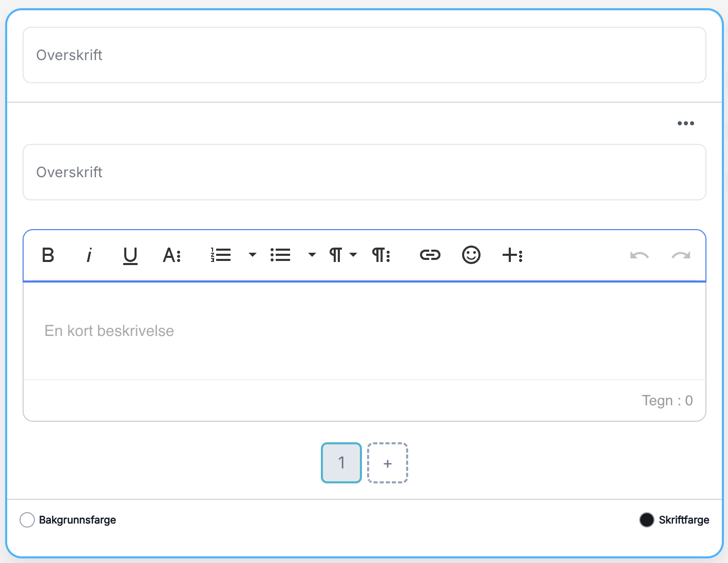This screenshot has height=563, width=728.
Task: Open the font size options icon
Action: tap(172, 255)
